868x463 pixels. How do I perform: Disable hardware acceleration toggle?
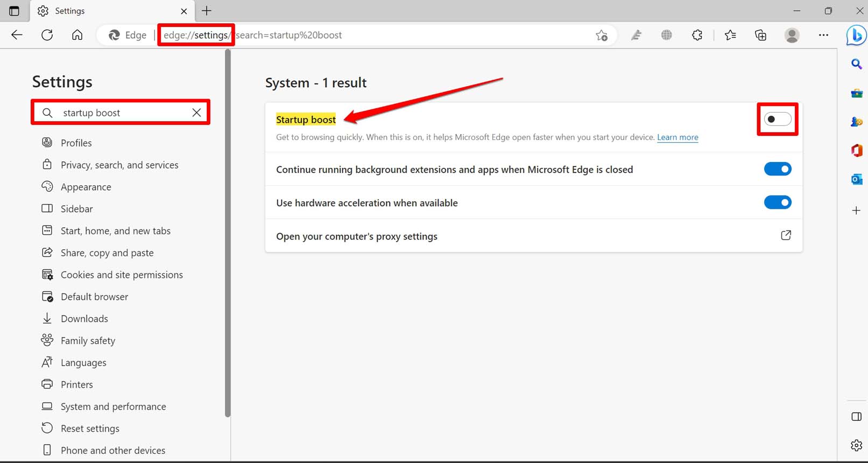[x=778, y=202]
